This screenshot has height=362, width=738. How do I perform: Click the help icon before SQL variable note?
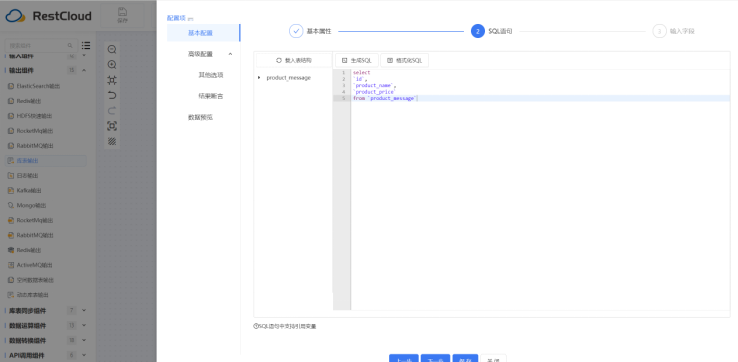pos(256,326)
